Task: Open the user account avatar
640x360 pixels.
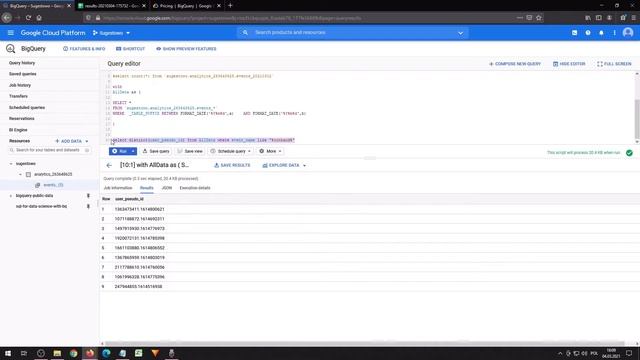Action: pyautogui.click(x=628, y=32)
